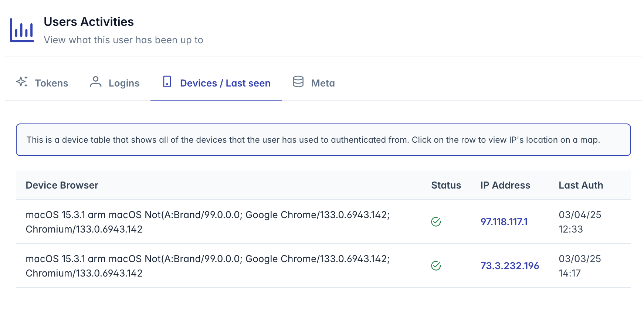Click the person icon beside Logins

tap(96, 81)
